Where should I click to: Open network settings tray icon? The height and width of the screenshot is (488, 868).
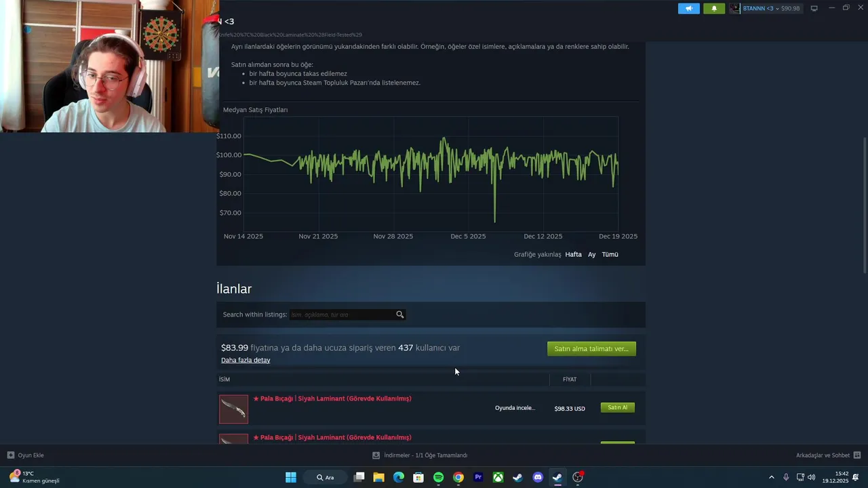coord(800,477)
